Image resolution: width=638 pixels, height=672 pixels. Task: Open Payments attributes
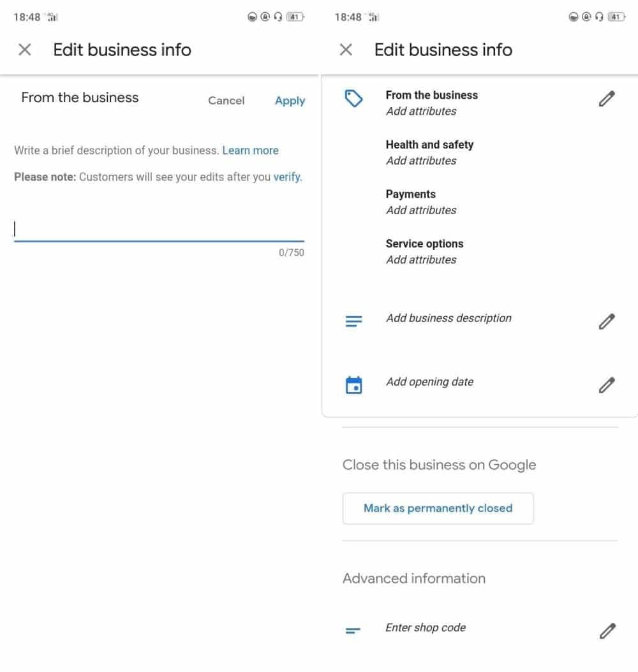coord(421,202)
